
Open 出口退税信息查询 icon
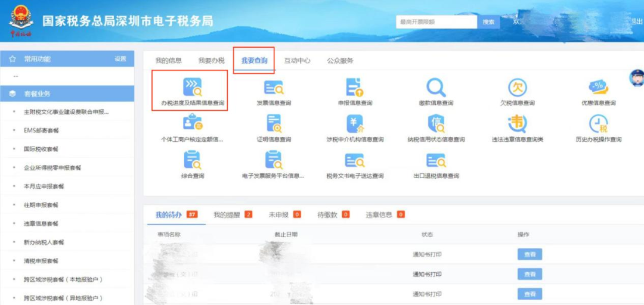coord(436,161)
